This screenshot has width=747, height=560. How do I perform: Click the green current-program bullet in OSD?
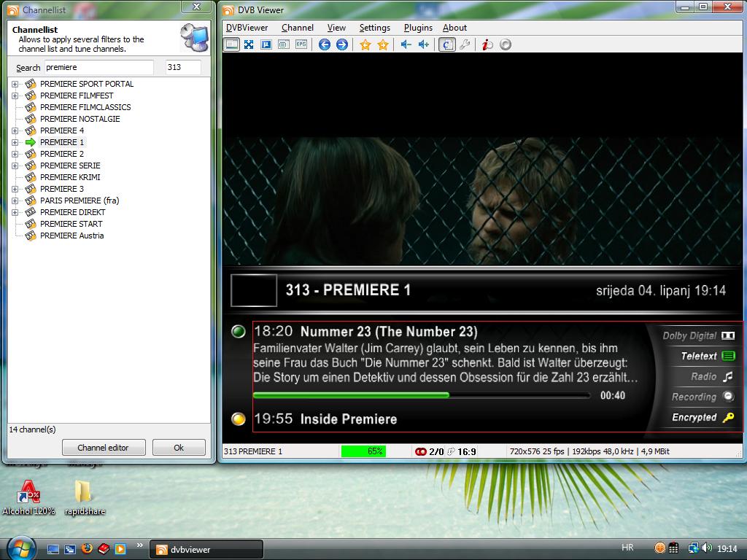coord(239,332)
